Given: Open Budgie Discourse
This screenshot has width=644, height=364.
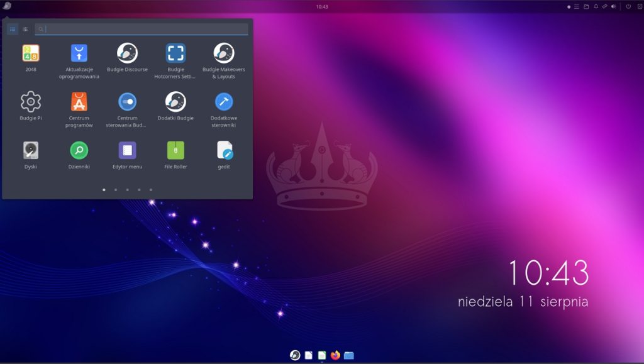Looking at the screenshot, I should [127, 53].
